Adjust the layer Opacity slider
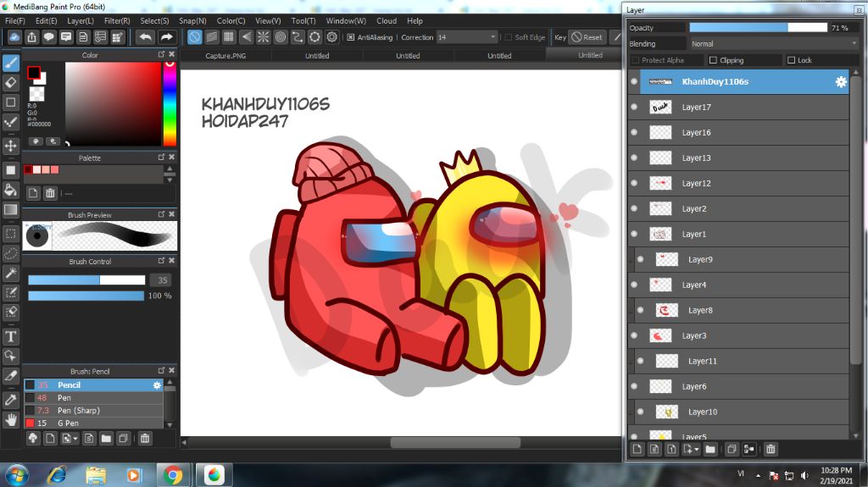The width and height of the screenshot is (868, 487). coord(758,28)
